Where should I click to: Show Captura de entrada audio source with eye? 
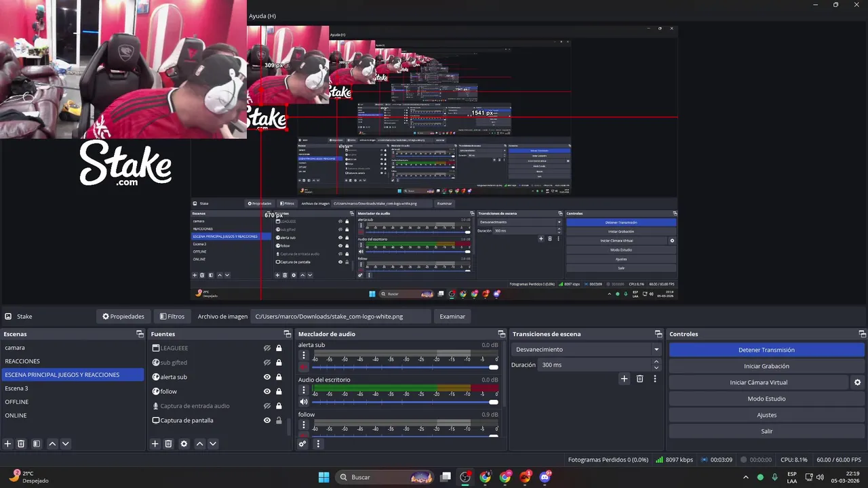point(267,406)
